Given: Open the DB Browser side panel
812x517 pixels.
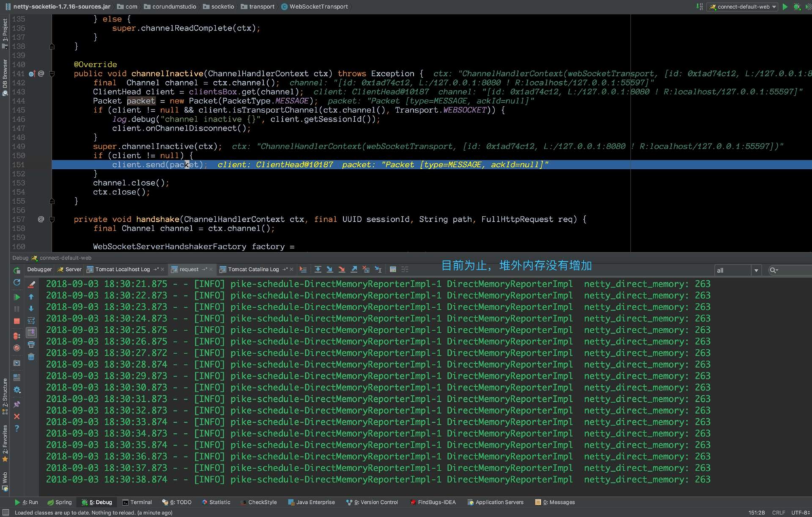Looking at the screenshot, I should (5, 77).
